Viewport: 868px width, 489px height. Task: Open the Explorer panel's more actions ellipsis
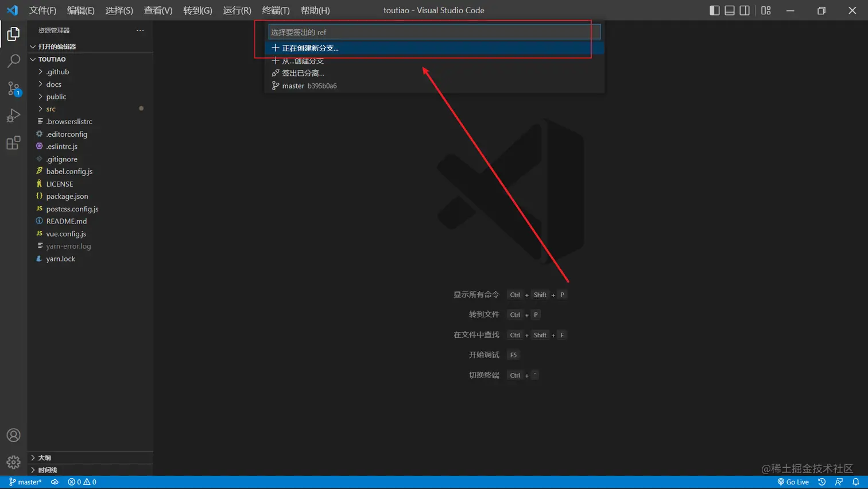tap(140, 30)
